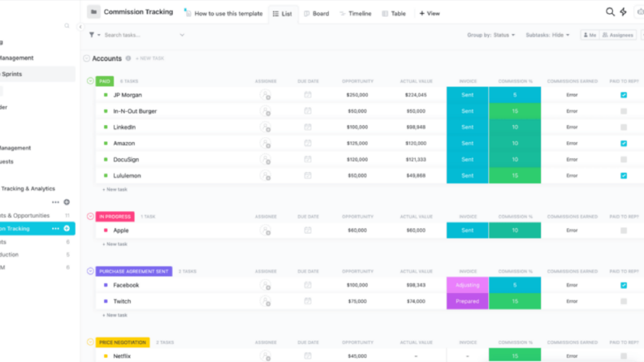Click the lightning bolt automation icon

[623, 12]
